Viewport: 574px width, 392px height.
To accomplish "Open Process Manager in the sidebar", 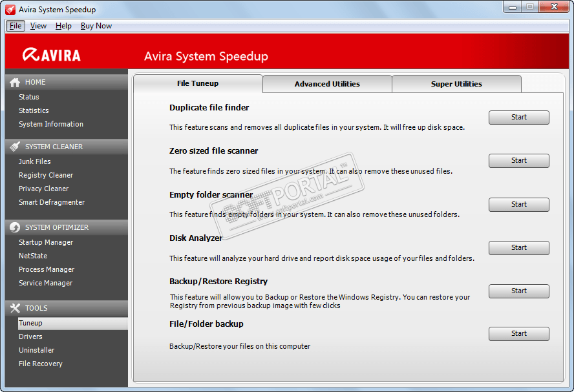I will click(47, 269).
